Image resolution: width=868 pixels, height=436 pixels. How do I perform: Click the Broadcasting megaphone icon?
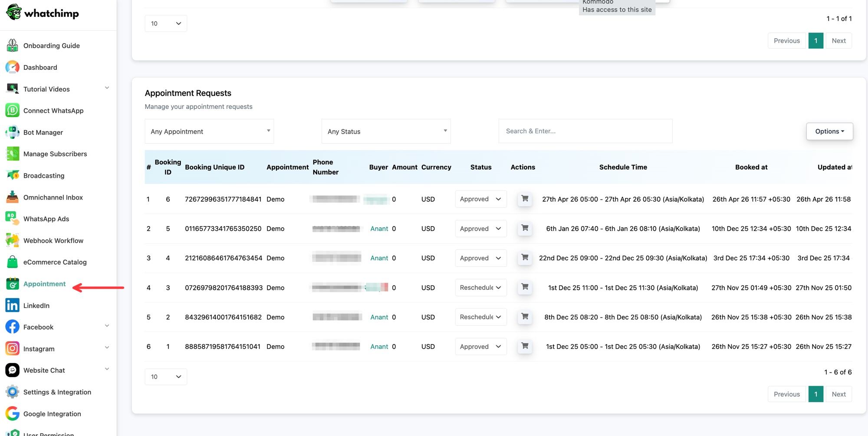(x=13, y=176)
